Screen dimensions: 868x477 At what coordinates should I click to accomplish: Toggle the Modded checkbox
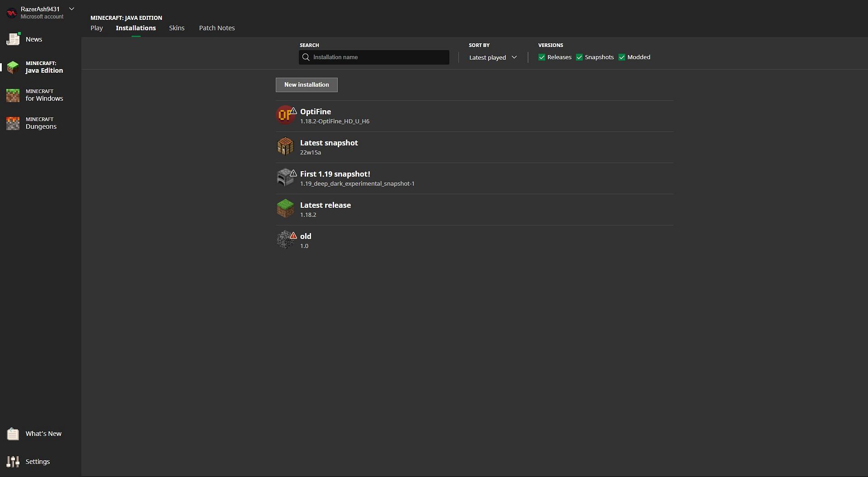click(622, 57)
